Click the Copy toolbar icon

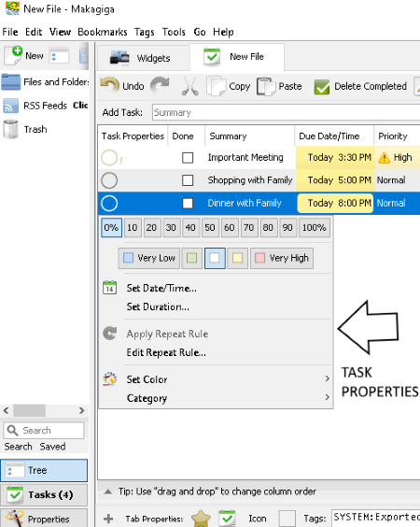tap(216, 86)
